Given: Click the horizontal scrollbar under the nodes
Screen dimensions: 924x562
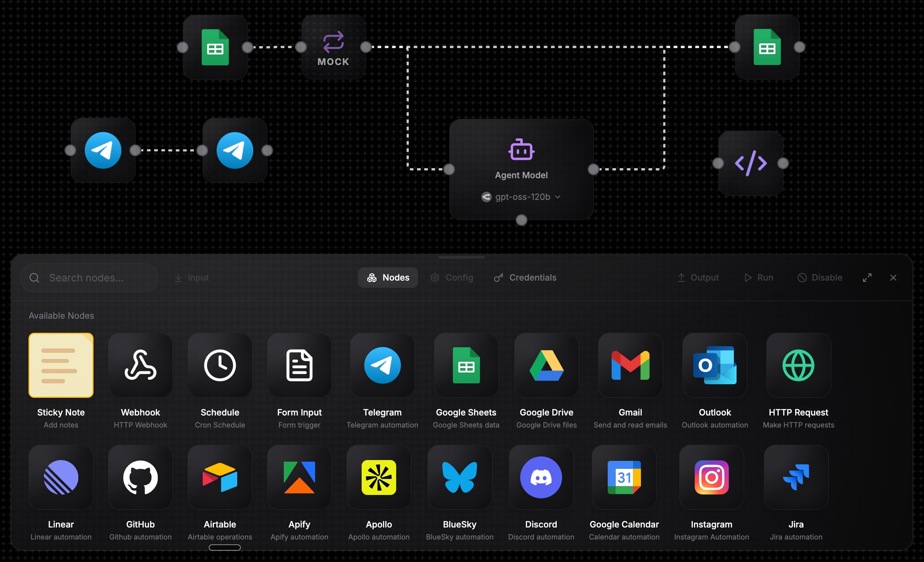Looking at the screenshot, I should (225, 548).
